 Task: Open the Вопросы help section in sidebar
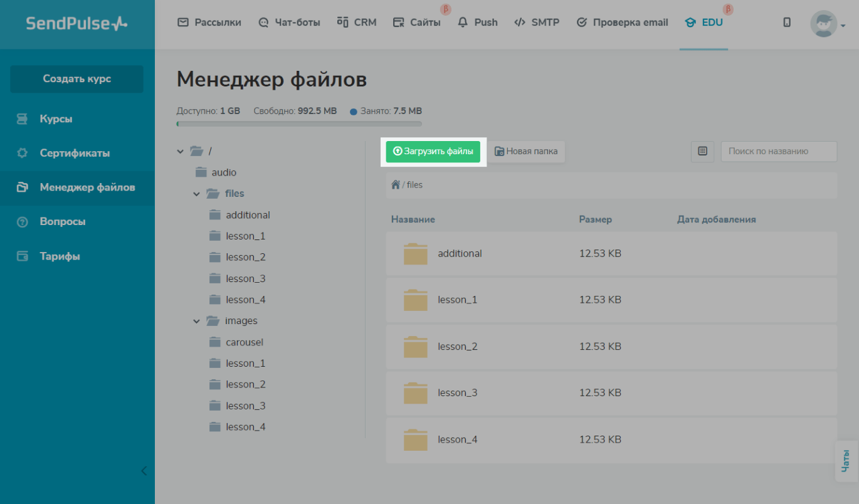pyautogui.click(x=62, y=222)
